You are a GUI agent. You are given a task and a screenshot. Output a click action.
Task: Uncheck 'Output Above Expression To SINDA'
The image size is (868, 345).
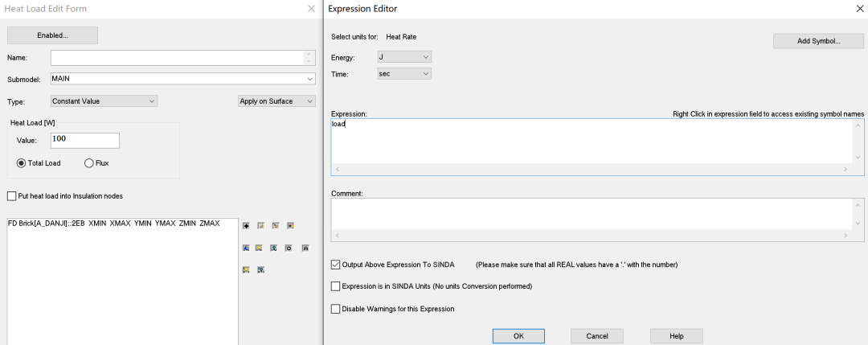(x=336, y=265)
